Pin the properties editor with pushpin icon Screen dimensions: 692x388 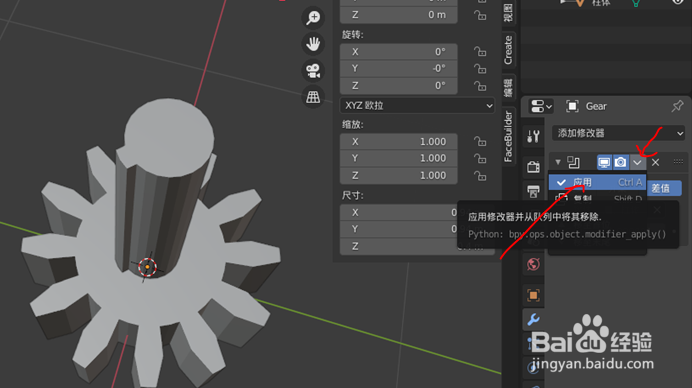point(677,106)
